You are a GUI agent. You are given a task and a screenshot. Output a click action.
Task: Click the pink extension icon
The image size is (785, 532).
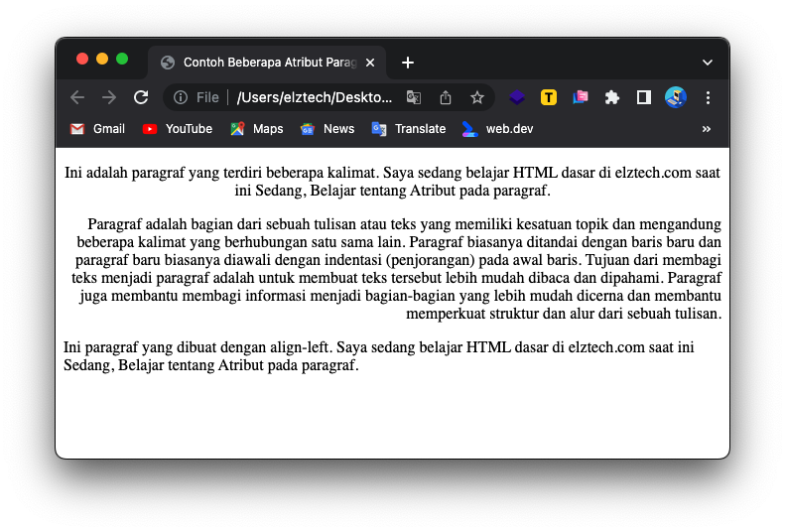click(581, 97)
